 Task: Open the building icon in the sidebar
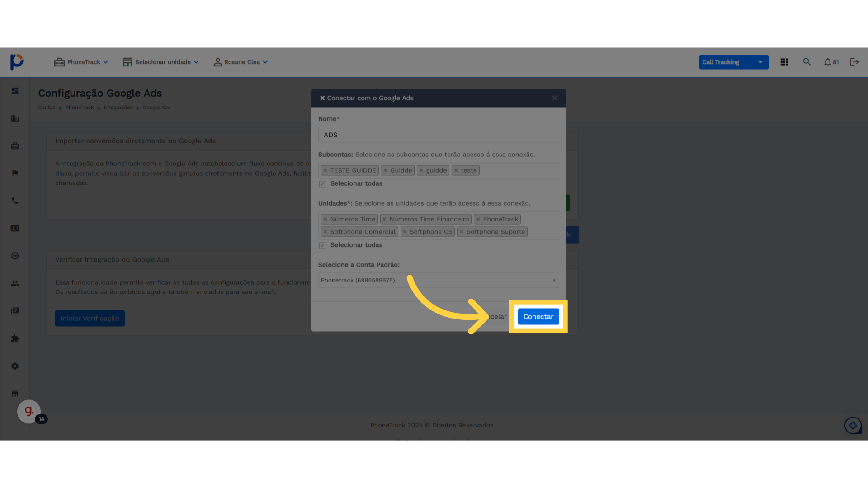(15, 118)
